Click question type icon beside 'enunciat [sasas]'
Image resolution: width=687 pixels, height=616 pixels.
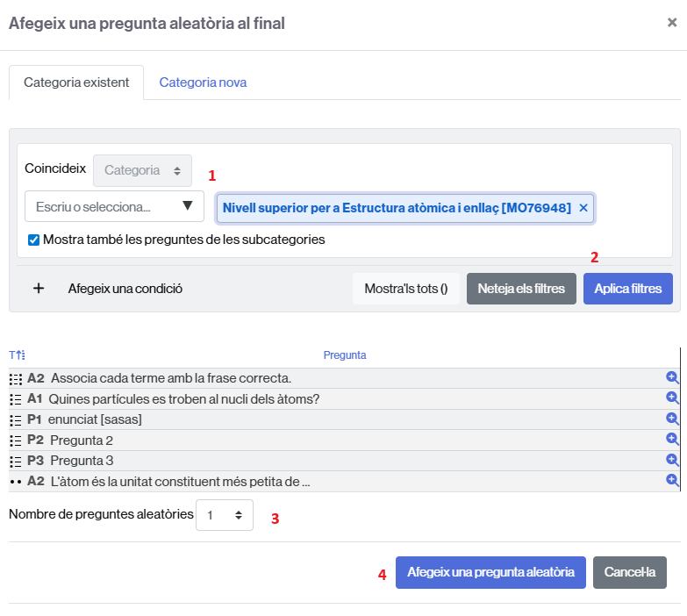[16, 420]
